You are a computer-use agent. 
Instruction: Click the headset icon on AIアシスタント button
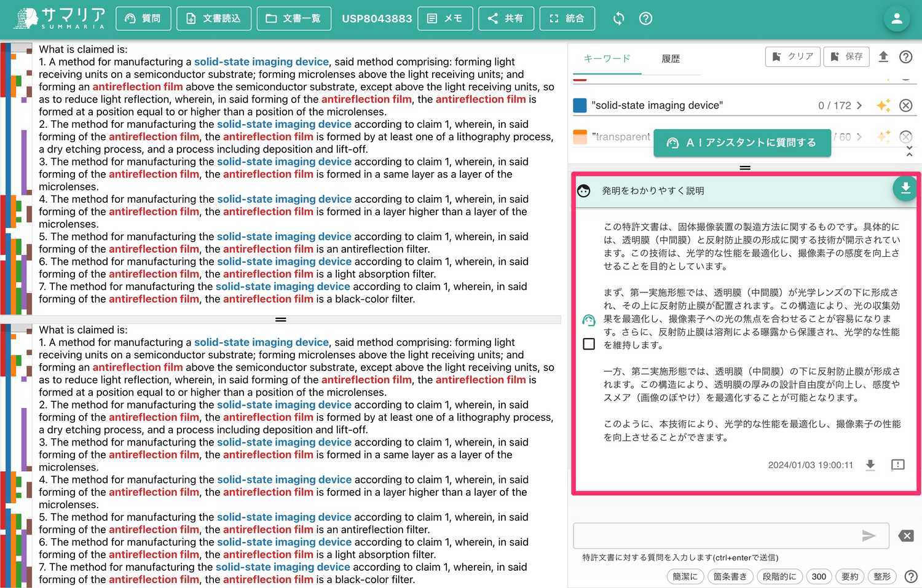(x=672, y=143)
